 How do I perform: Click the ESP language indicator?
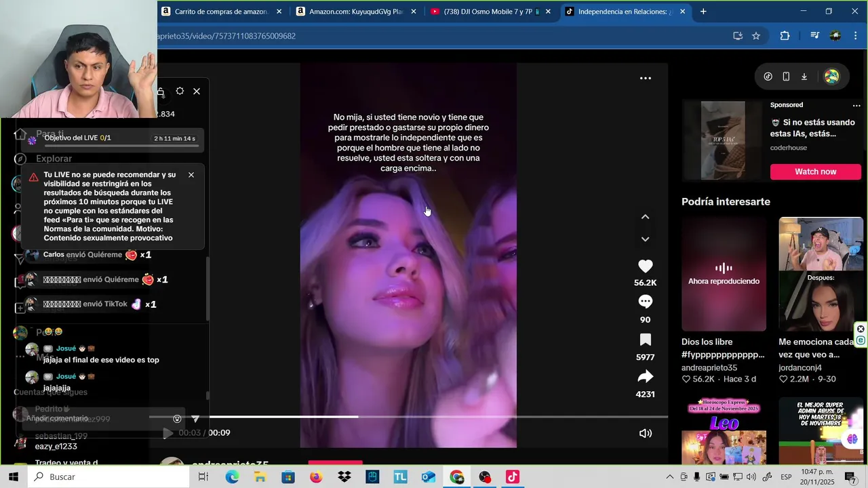(x=786, y=476)
